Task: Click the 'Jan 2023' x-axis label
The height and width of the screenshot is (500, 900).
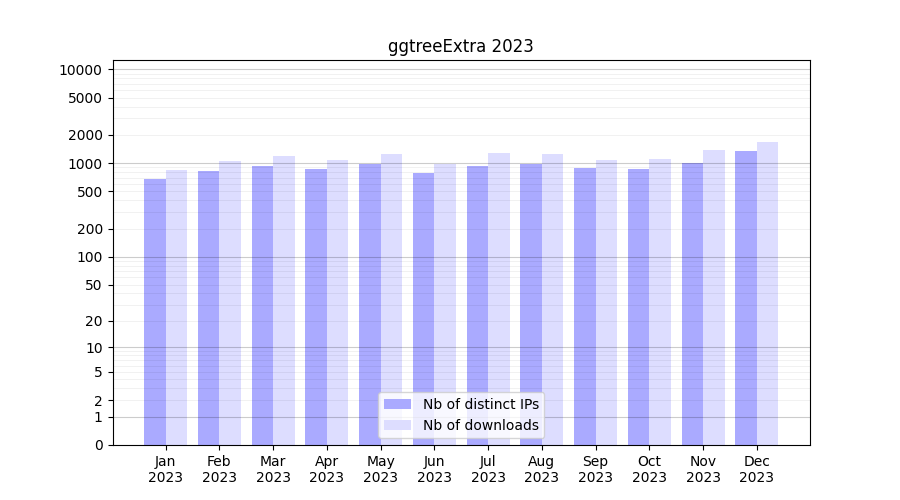Action: pos(166,469)
